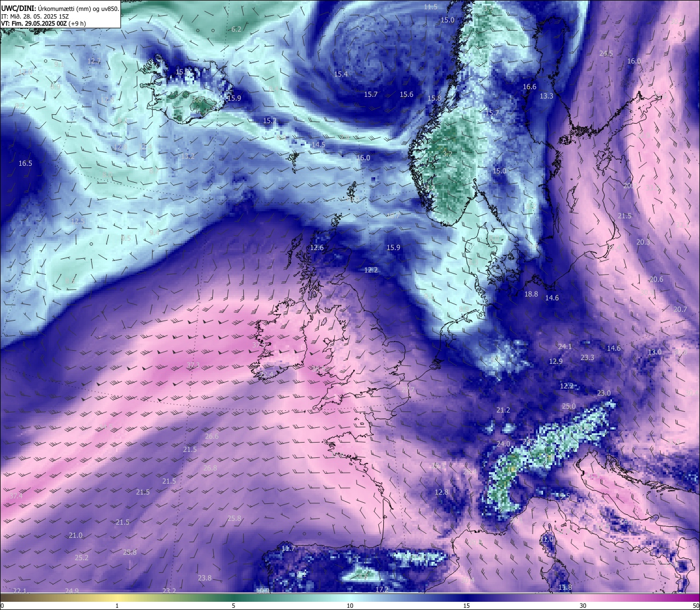This screenshot has height=610, width=700.
Task: Click the 21.2 value label
Action: pyautogui.click(x=503, y=410)
